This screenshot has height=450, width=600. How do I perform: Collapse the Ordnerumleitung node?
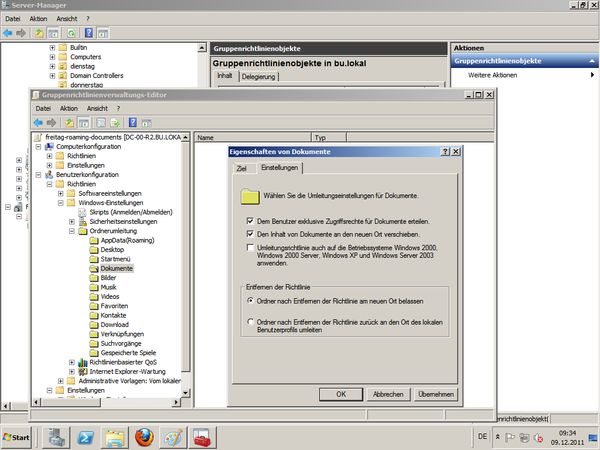[x=72, y=231]
